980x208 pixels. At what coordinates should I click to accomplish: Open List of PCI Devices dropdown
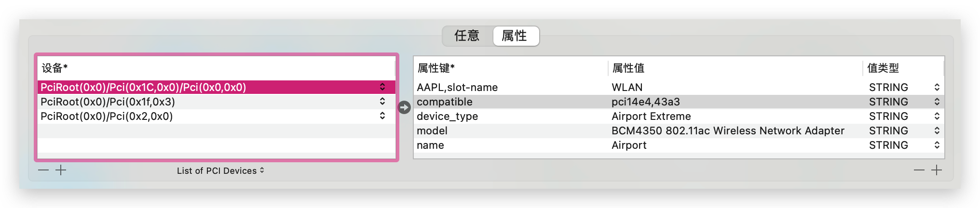(220, 170)
